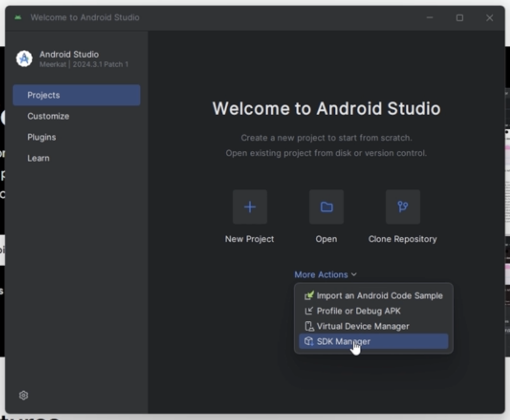The width and height of the screenshot is (510, 420).
Task: Collapse the More Actions dropdown
Action: pos(326,274)
